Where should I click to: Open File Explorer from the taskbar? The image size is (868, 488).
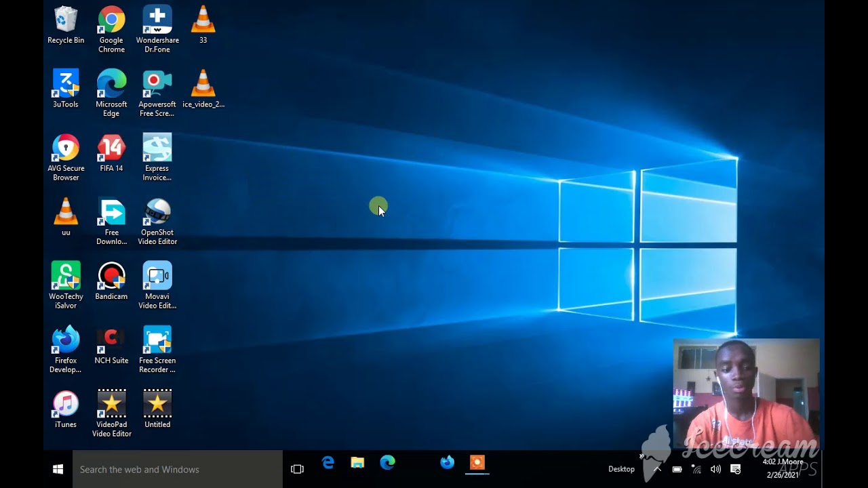357,463
